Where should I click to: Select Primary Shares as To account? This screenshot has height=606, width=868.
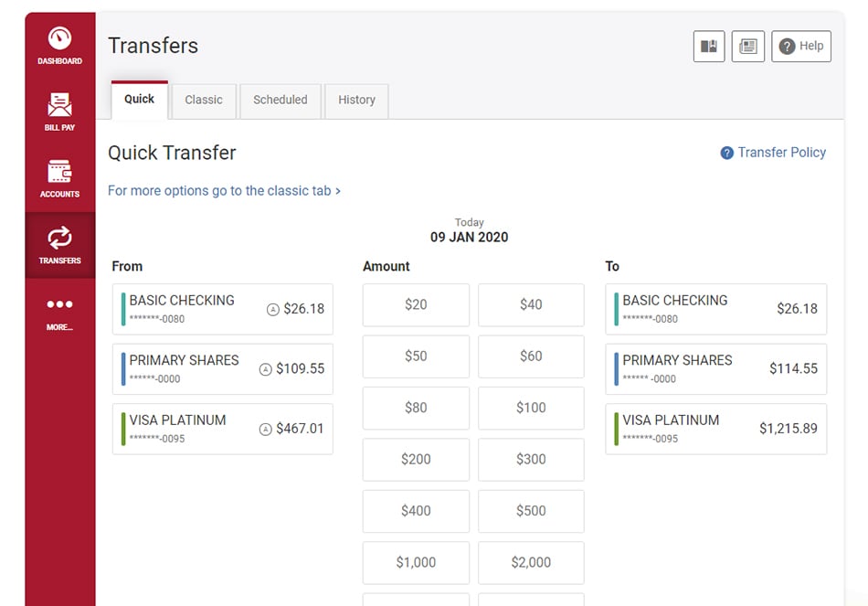715,369
